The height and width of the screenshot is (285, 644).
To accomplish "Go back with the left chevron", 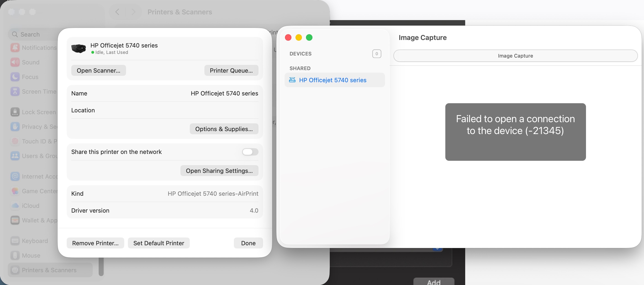I will pos(117,12).
